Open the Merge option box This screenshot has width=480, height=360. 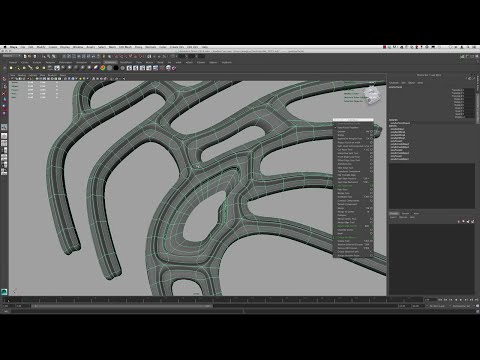(371, 208)
